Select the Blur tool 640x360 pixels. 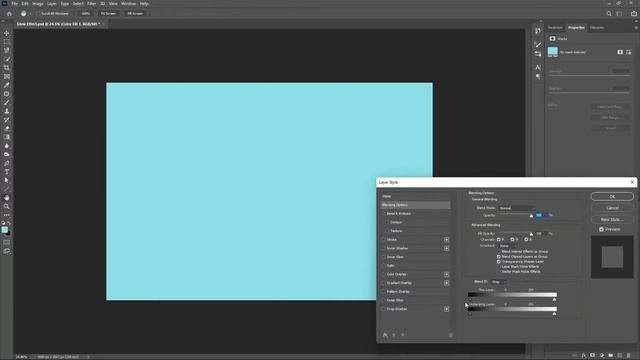7,146
